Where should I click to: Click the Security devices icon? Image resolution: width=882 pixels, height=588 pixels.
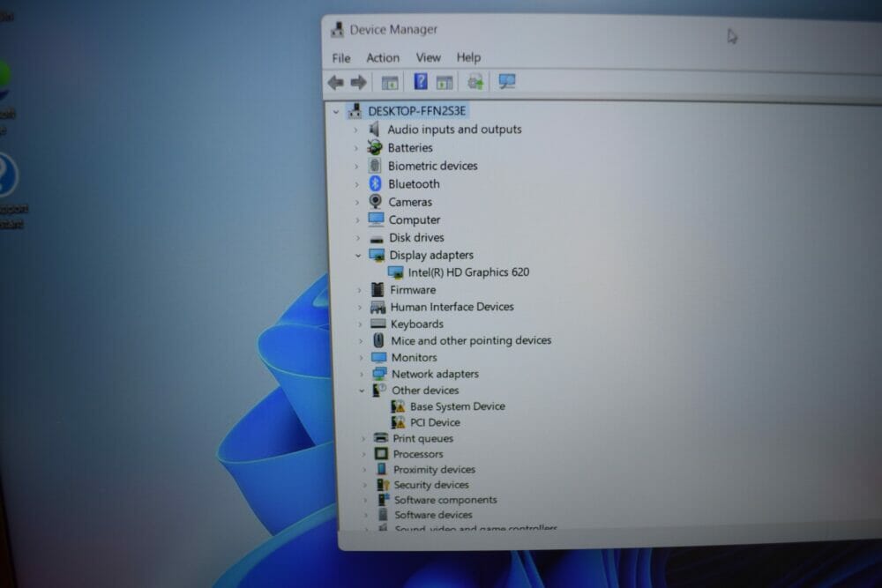point(383,484)
